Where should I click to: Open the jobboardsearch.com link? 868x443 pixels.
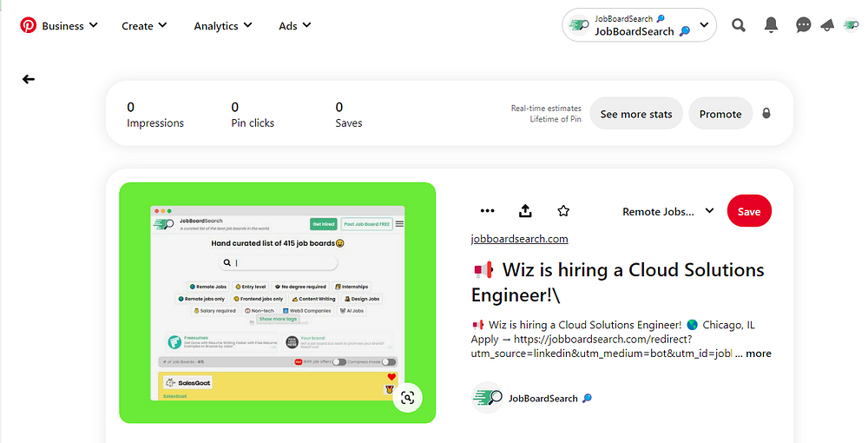[519, 239]
